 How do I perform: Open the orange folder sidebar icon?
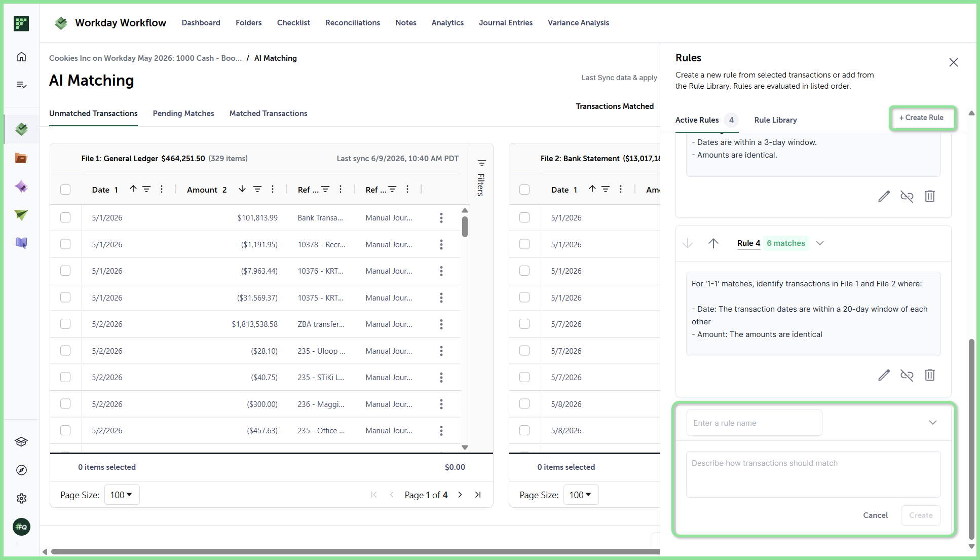[21, 158]
